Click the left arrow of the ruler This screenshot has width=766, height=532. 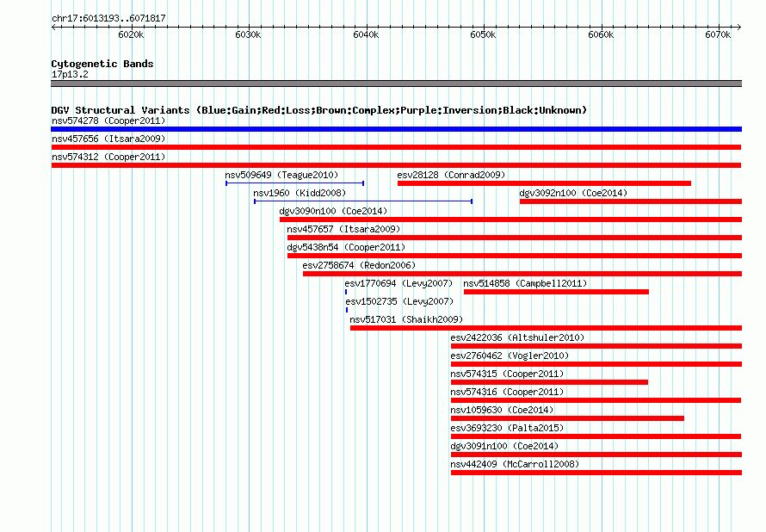(x=53, y=27)
